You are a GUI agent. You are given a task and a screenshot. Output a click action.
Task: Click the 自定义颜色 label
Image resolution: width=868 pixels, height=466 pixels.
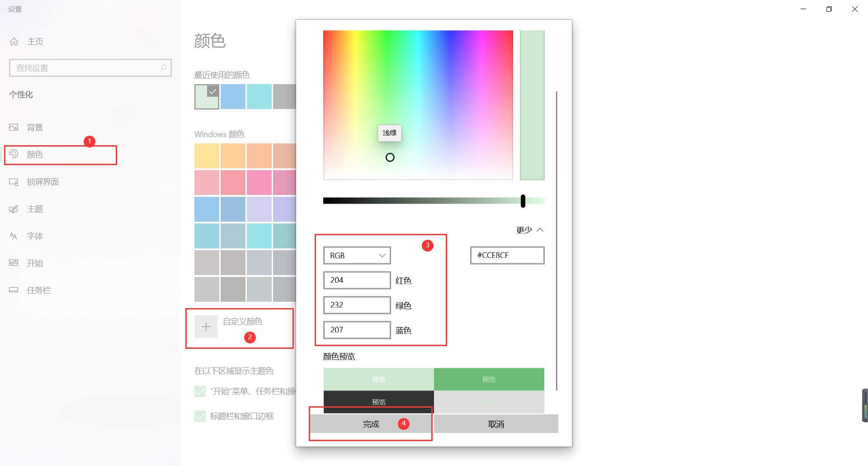tap(243, 321)
